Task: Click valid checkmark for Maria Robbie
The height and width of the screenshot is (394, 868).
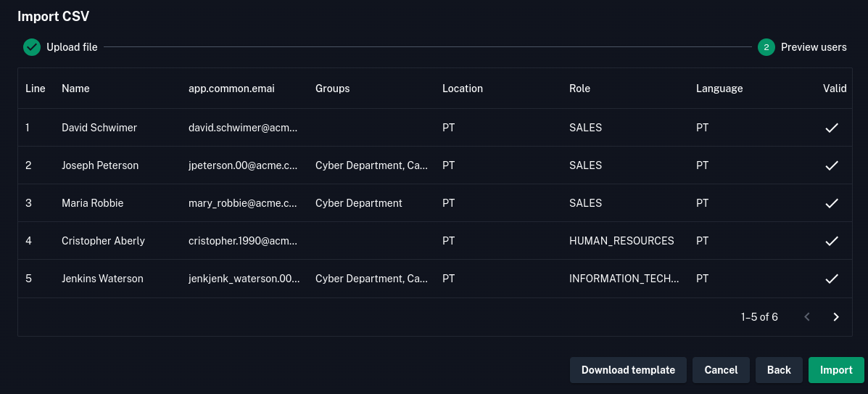Action: point(832,203)
